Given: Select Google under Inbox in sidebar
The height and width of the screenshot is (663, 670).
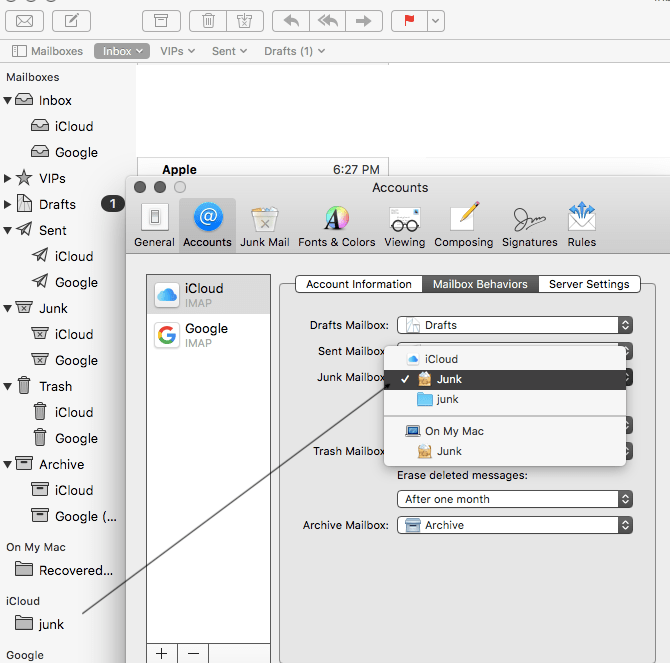Looking at the screenshot, I should click(x=65, y=153).
